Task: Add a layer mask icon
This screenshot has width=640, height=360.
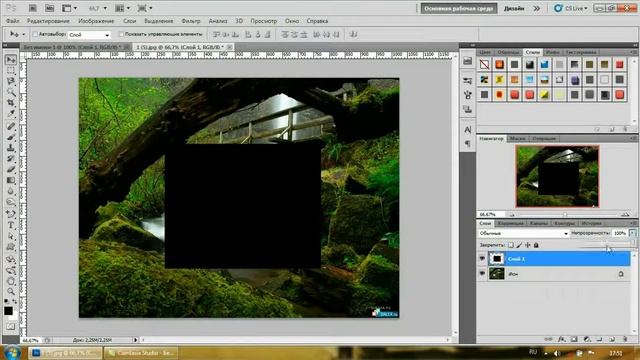Action: (574, 339)
